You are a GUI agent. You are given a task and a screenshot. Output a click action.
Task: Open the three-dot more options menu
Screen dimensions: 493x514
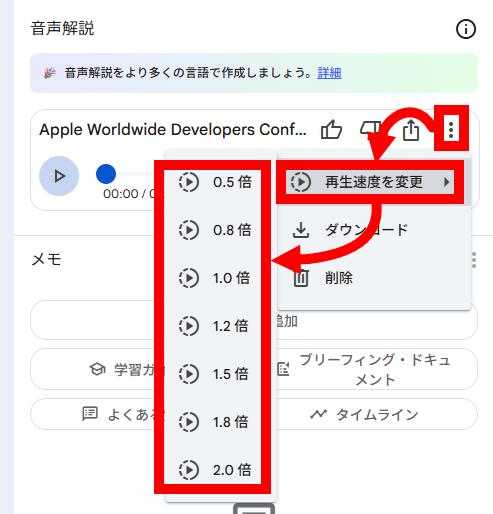451,129
